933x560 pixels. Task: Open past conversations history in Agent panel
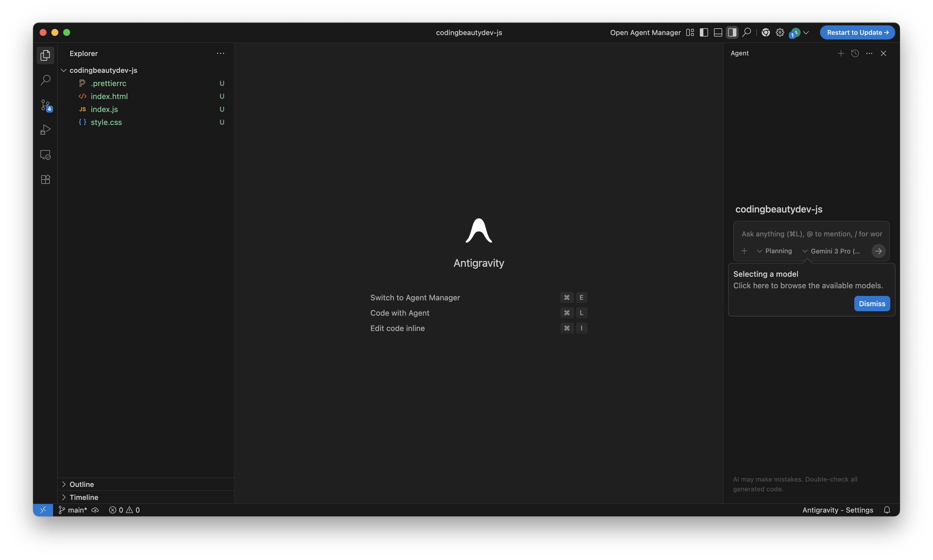tap(855, 53)
